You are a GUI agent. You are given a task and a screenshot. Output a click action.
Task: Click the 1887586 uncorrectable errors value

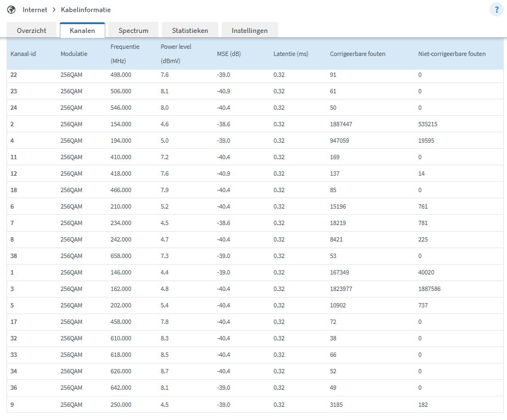[429, 289]
